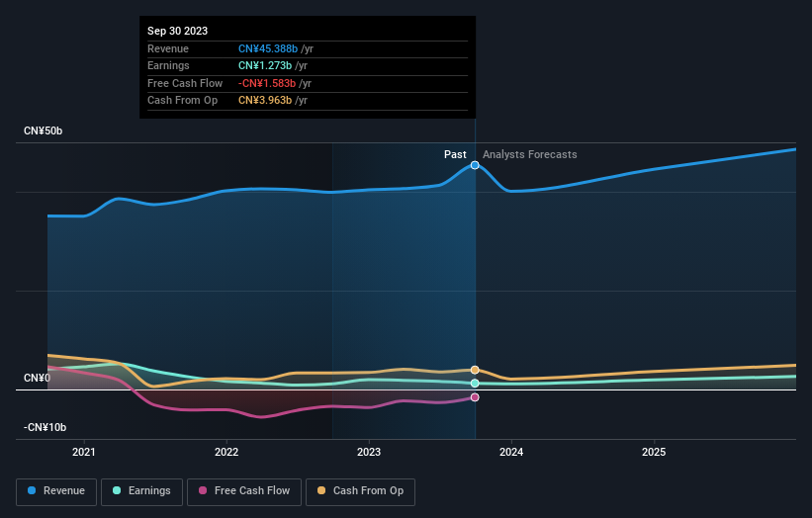Click the 2023 x-axis label
The image size is (812, 518).
369,452
